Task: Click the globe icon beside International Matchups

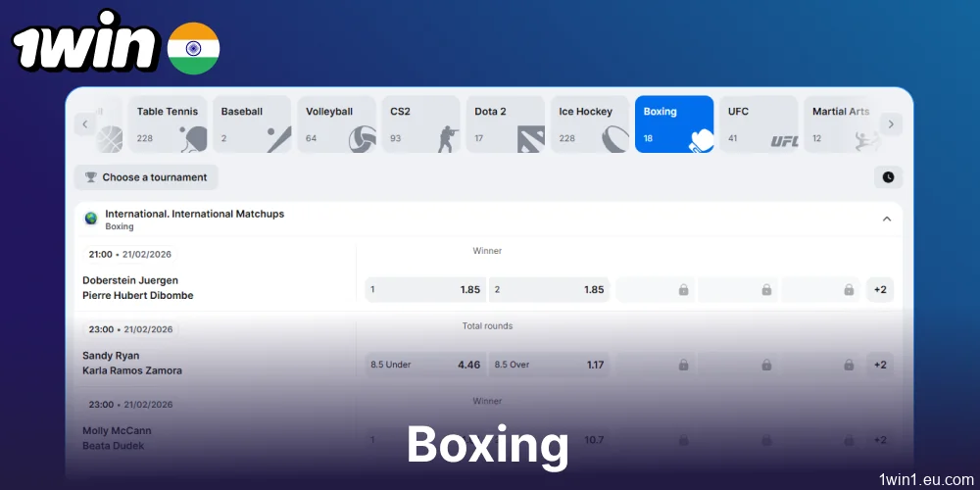Action: [91, 219]
